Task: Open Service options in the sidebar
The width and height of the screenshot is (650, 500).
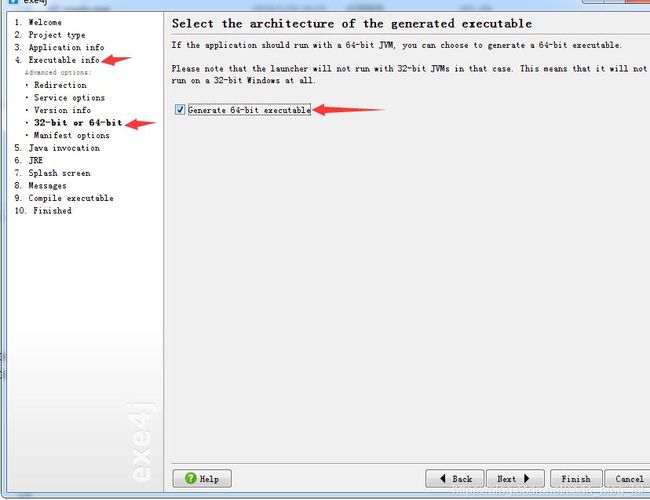Action: [x=69, y=98]
